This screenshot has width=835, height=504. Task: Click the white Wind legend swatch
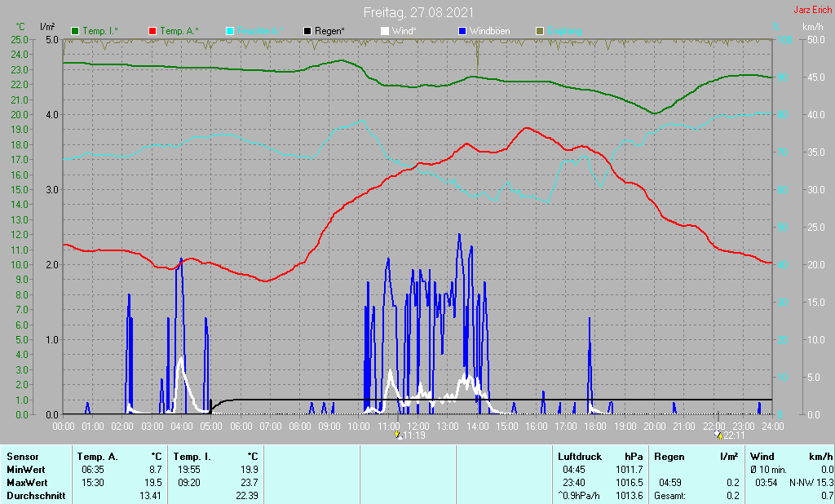point(385,31)
